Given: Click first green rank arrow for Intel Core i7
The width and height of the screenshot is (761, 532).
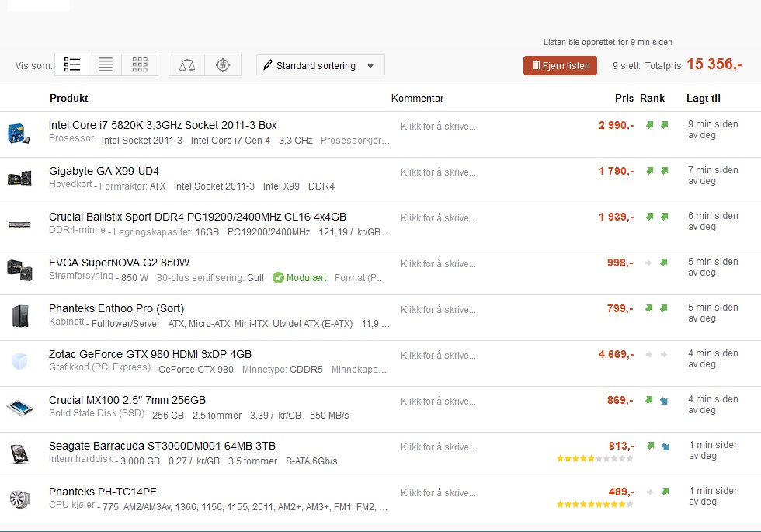Looking at the screenshot, I should (649, 125).
